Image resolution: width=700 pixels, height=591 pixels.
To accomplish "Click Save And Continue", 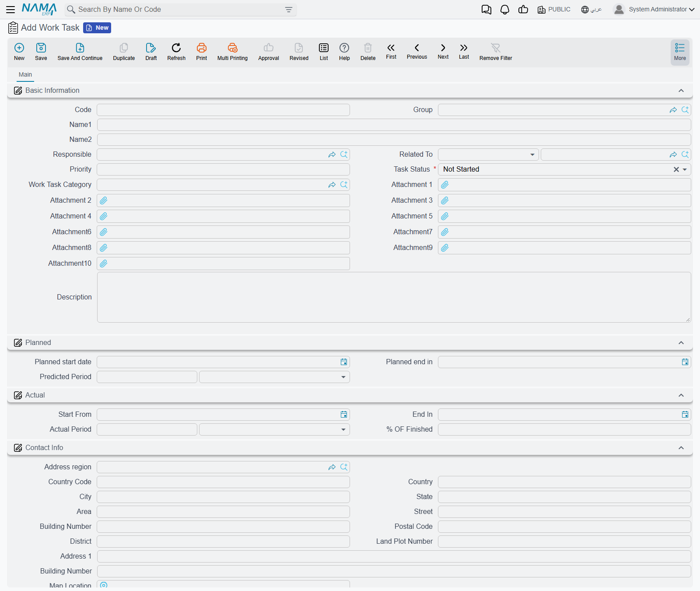I will (x=80, y=52).
